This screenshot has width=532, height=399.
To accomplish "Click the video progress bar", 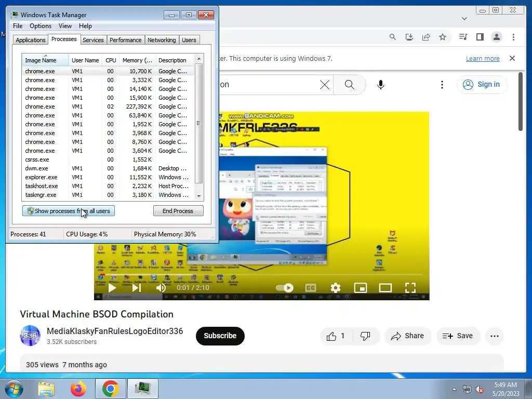I will coord(261,274).
